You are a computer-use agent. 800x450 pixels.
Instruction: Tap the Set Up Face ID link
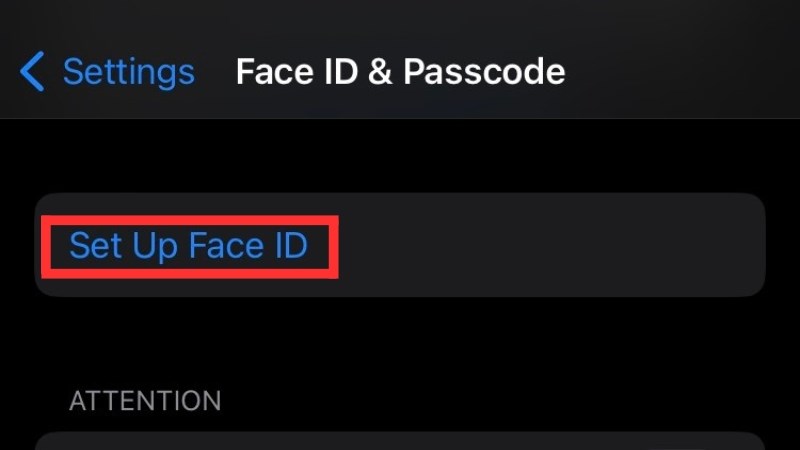point(188,245)
